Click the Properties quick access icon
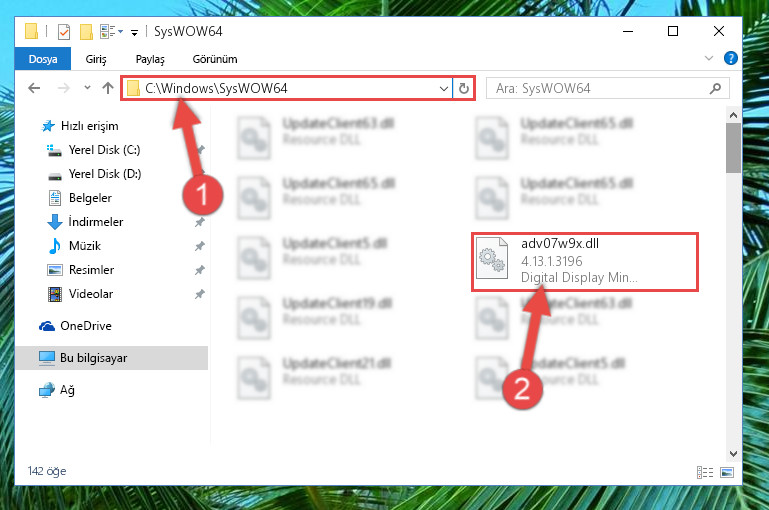 [x=64, y=32]
